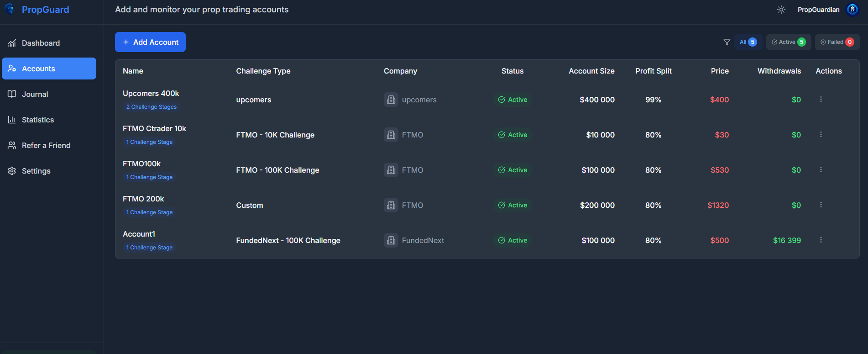Screen dimensions: 868x354
Task: Click the Name column header
Action: 133,71
